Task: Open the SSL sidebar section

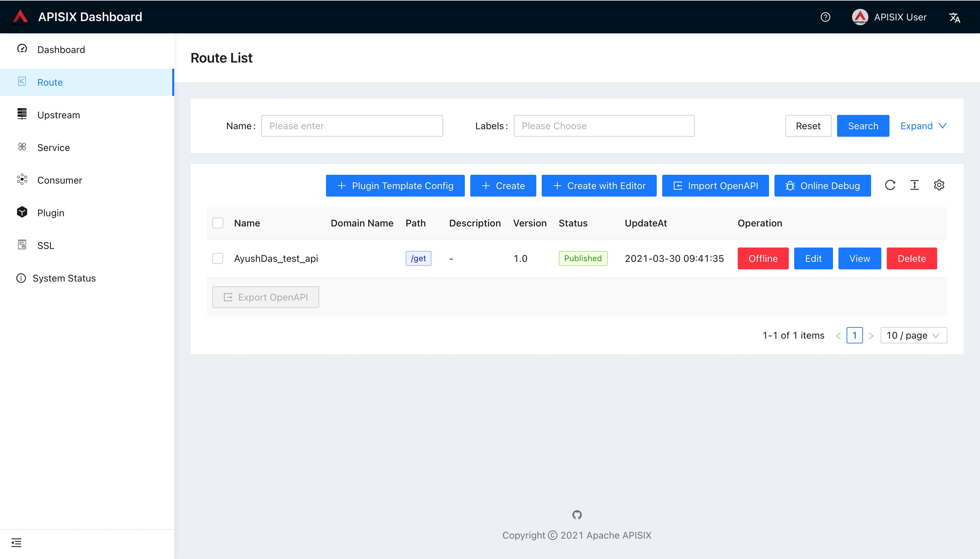Action: (x=45, y=245)
